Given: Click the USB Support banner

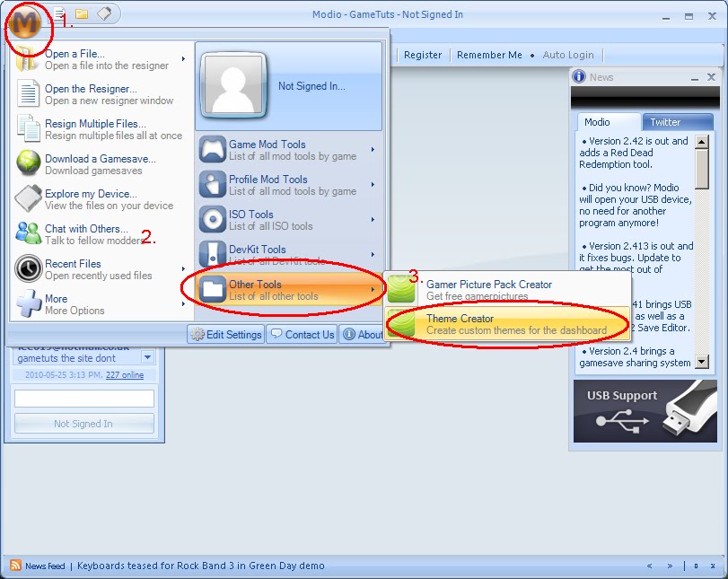Looking at the screenshot, I should click(x=645, y=411).
